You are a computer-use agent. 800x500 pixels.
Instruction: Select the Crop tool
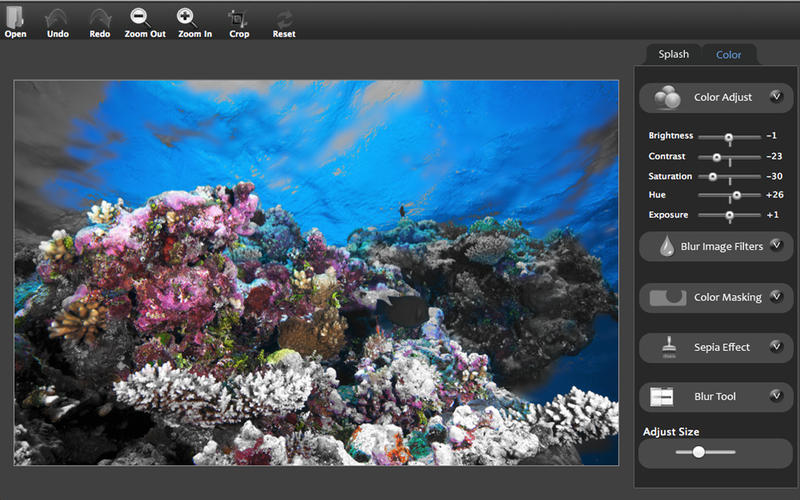[238, 18]
